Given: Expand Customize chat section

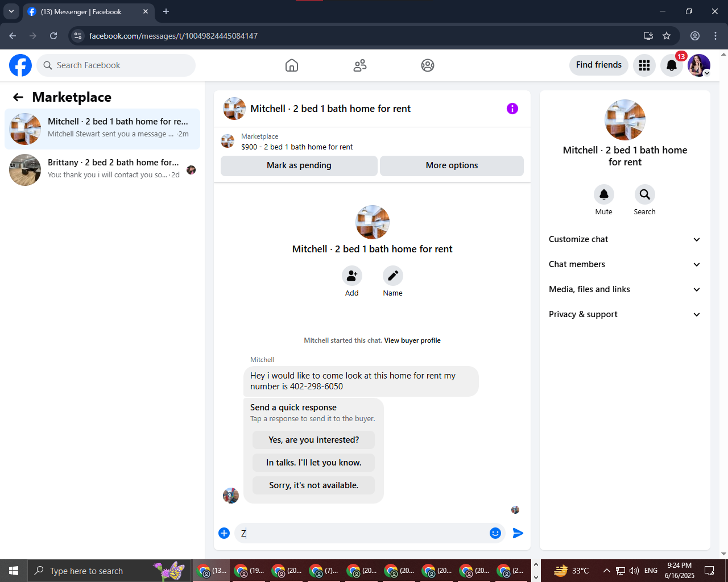Looking at the screenshot, I should tap(624, 239).
